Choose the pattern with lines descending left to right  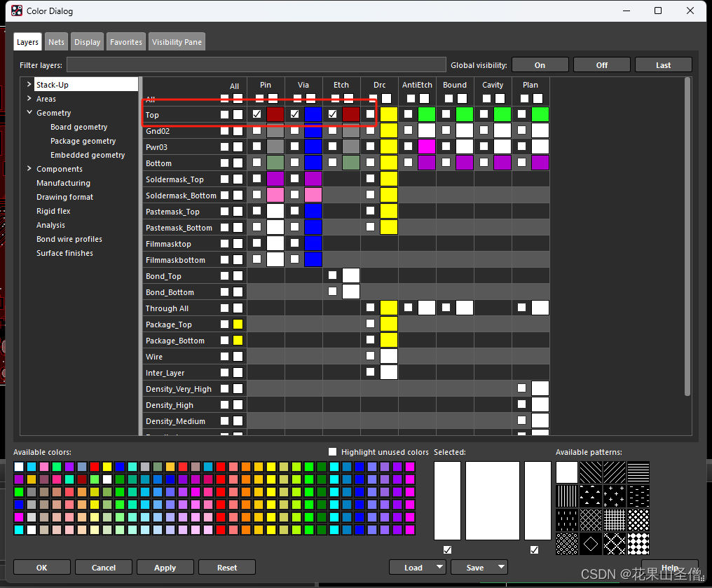tap(591, 472)
